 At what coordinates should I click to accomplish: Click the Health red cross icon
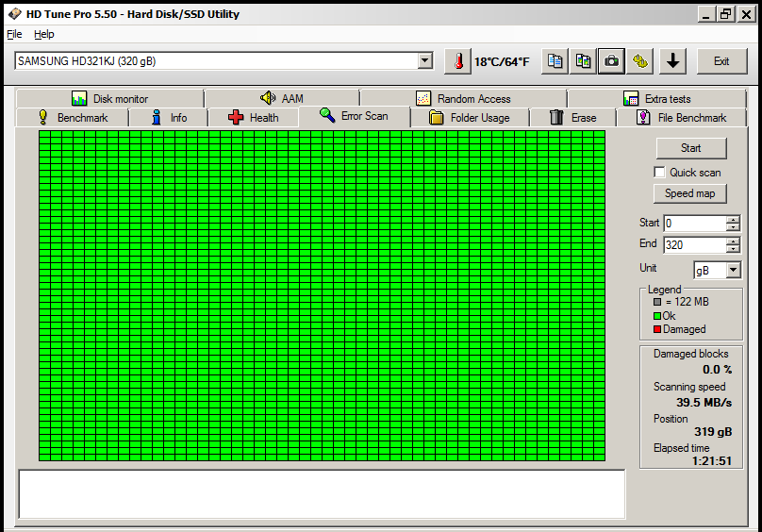click(x=236, y=117)
